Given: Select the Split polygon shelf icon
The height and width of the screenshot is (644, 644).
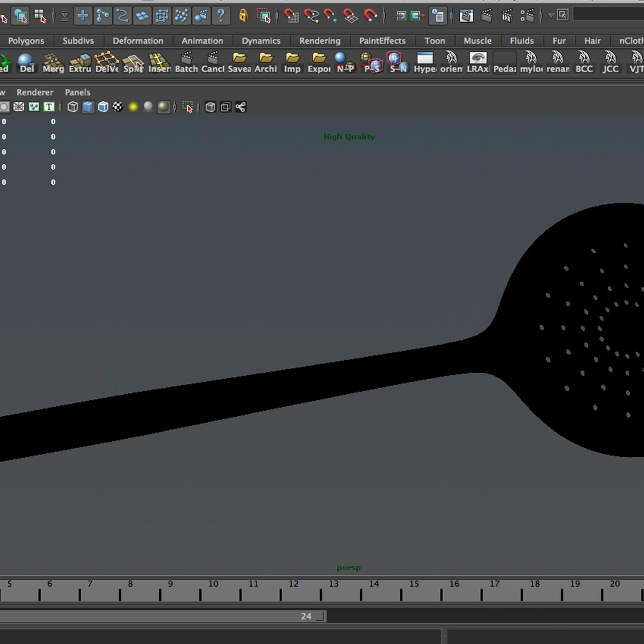Looking at the screenshot, I should coord(133,63).
